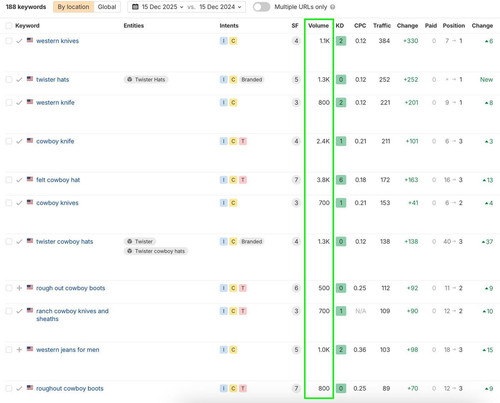Screen dimensions: 500x403
Task: Tick the checkbox for western knife
Action: (9, 103)
